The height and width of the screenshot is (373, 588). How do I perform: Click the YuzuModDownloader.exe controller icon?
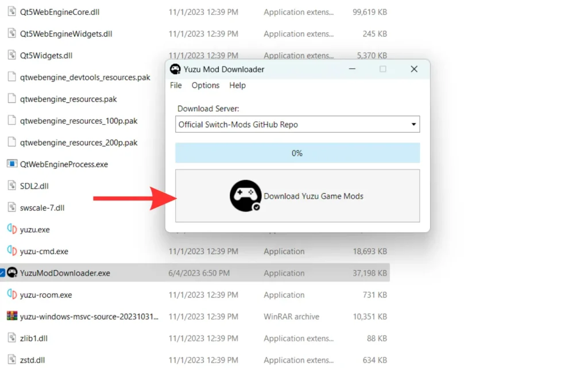tap(12, 272)
